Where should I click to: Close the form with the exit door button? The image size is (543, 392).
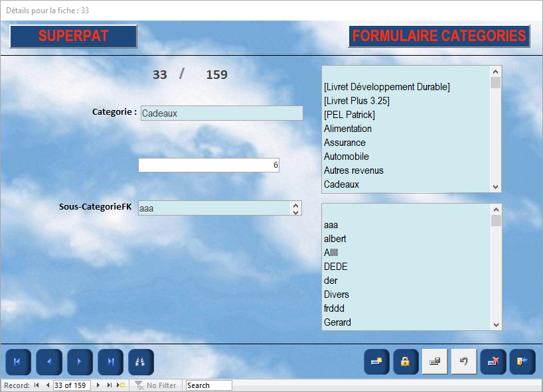(x=522, y=361)
